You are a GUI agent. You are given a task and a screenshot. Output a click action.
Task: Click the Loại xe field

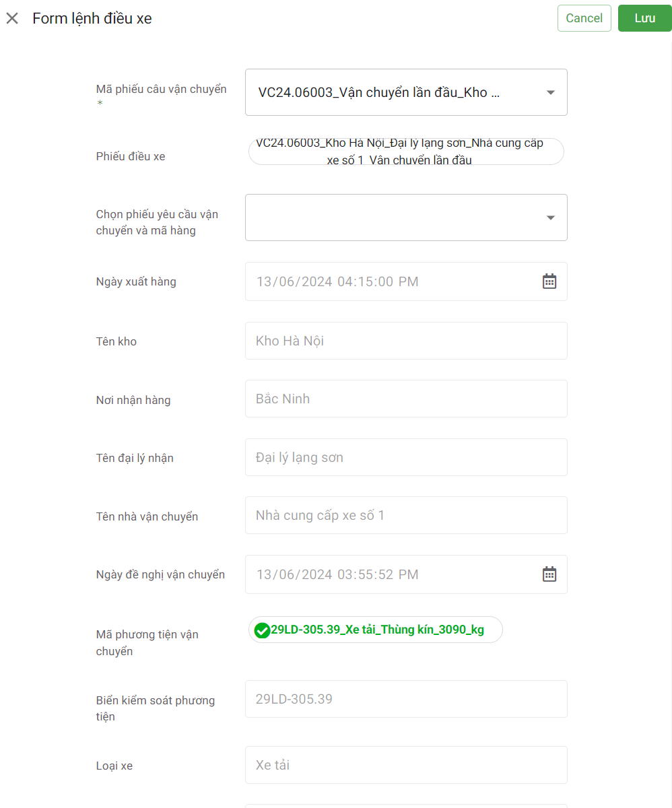point(406,765)
